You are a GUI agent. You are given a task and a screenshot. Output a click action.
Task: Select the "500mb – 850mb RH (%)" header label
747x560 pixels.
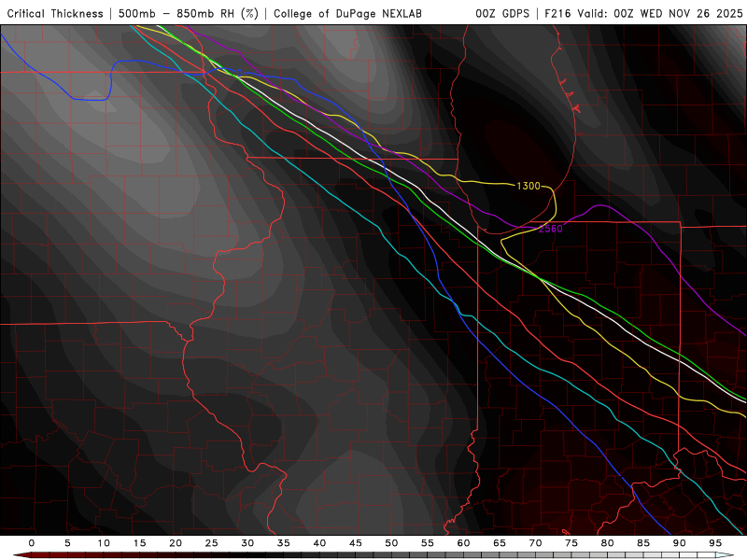pos(189,14)
